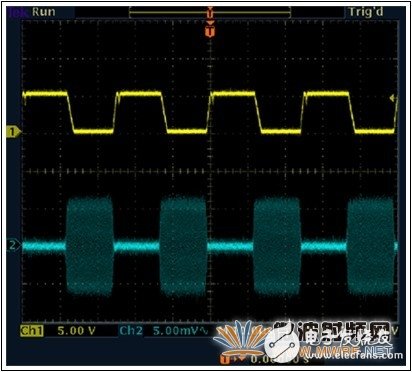Click the channel 2 ground marker
The height and width of the screenshot is (372, 412).
(x=13, y=246)
